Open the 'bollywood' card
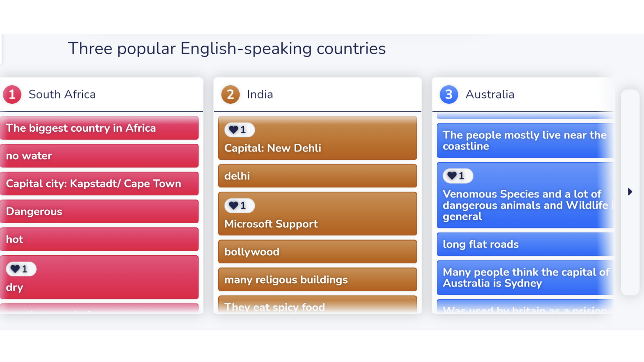The height and width of the screenshot is (362, 644). pos(317,252)
